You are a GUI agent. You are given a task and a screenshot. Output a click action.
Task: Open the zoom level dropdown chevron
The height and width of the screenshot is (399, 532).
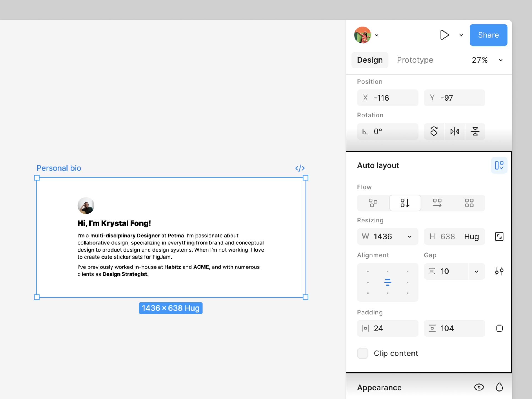(x=501, y=60)
